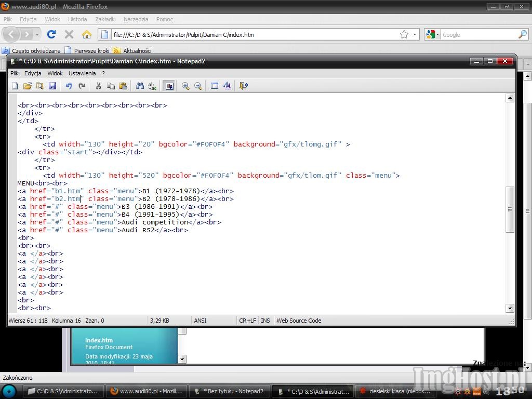The height and width of the screenshot is (399, 532).
Task: Click the Google search field
Action: [x=479, y=35]
